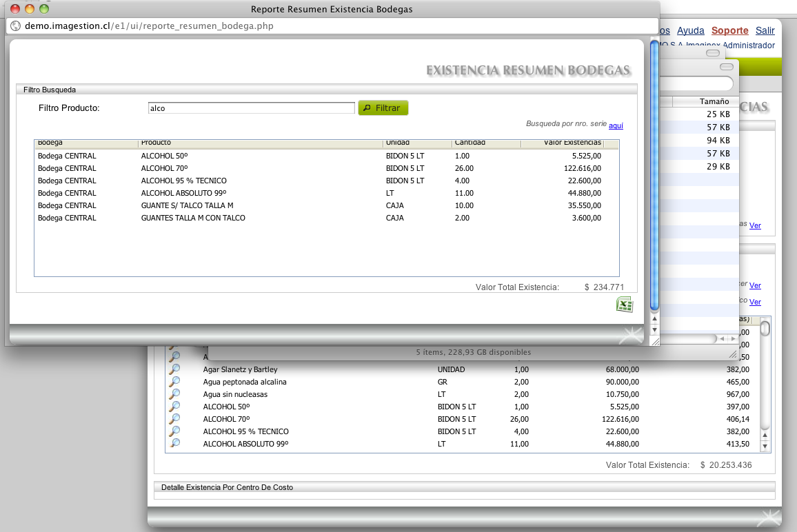The width and height of the screenshot is (797, 532).
Task: Open the 'aquí' serial number search link
Action: click(616, 125)
